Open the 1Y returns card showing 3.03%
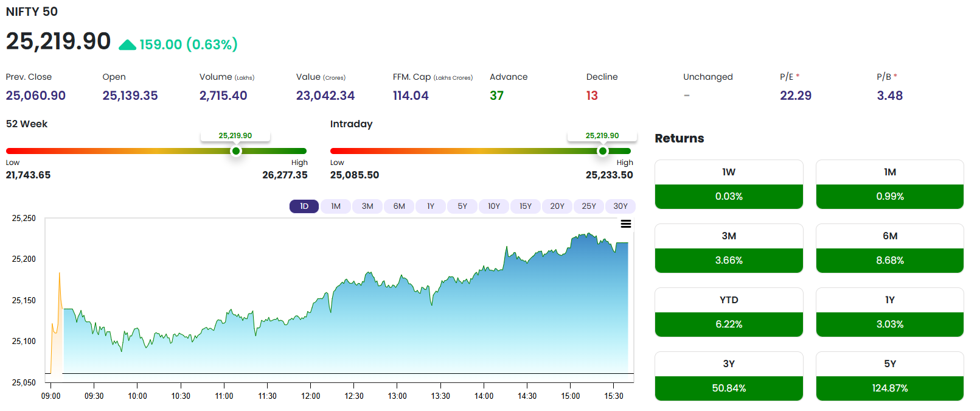The height and width of the screenshot is (411, 980). [x=890, y=312]
